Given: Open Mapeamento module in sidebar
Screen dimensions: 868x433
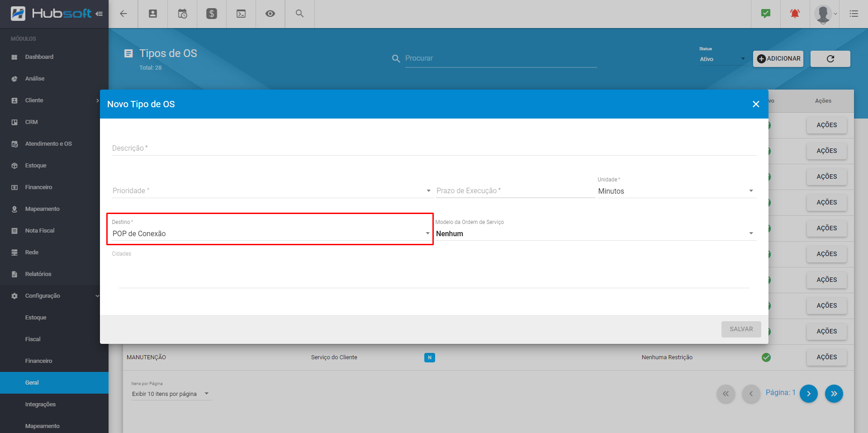Looking at the screenshot, I should pyautogui.click(x=54, y=209).
